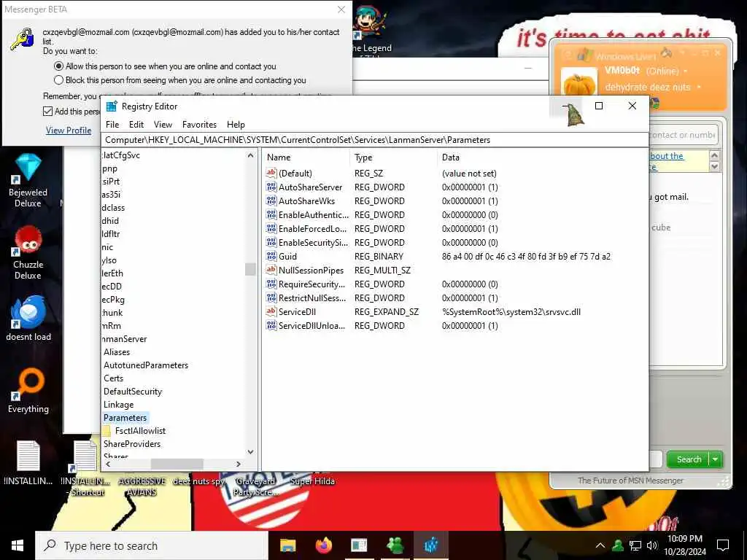Click the View Profile link
The image size is (747, 560).
click(x=69, y=131)
